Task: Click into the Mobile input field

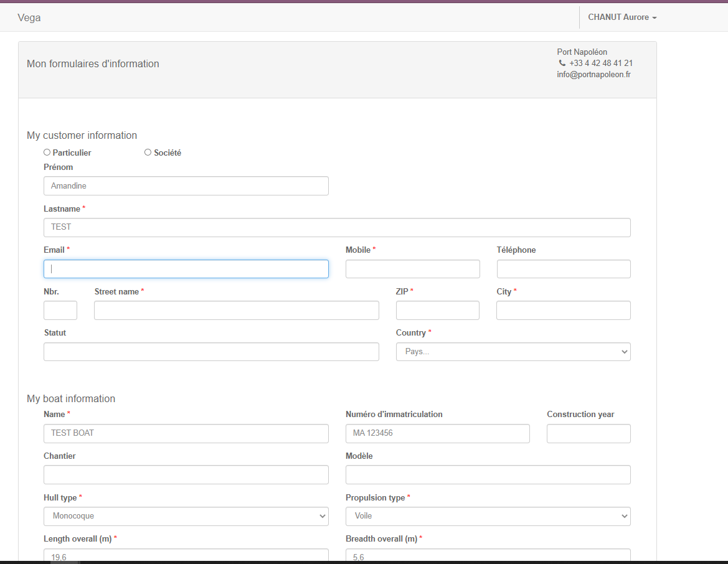Action: click(x=413, y=269)
